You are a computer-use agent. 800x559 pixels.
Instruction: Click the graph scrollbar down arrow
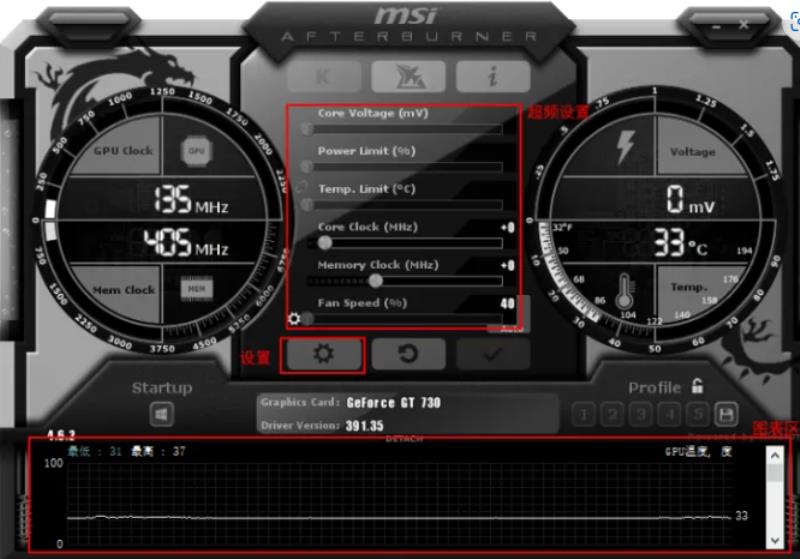pos(775,540)
